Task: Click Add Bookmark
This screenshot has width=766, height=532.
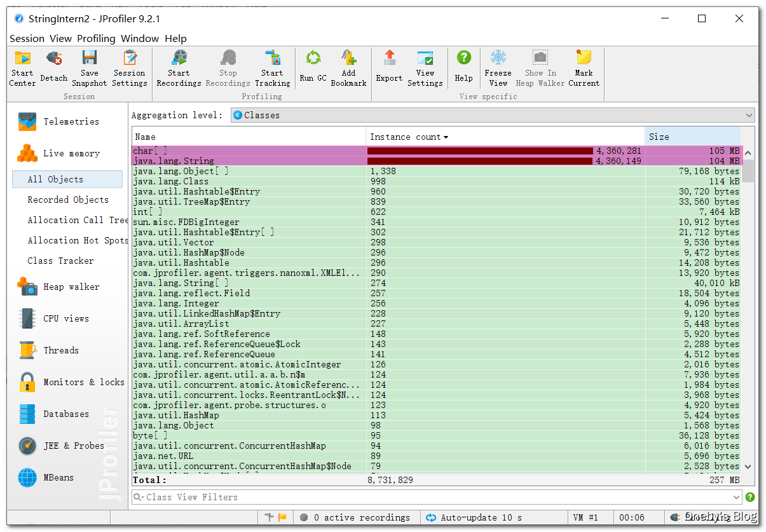Action: click(x=348, y=69)
